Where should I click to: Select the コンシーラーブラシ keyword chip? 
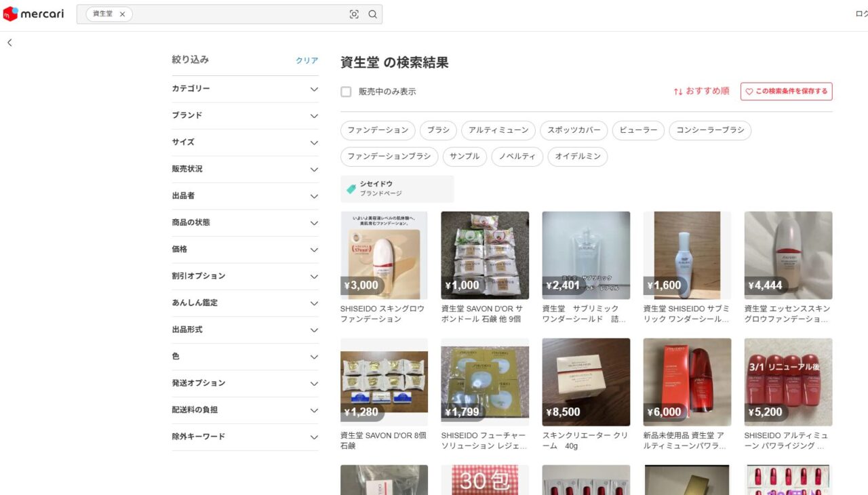point(710,130)
